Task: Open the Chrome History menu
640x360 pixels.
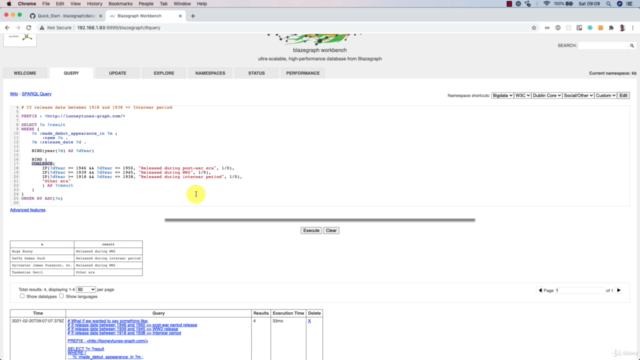Action: 94,4
